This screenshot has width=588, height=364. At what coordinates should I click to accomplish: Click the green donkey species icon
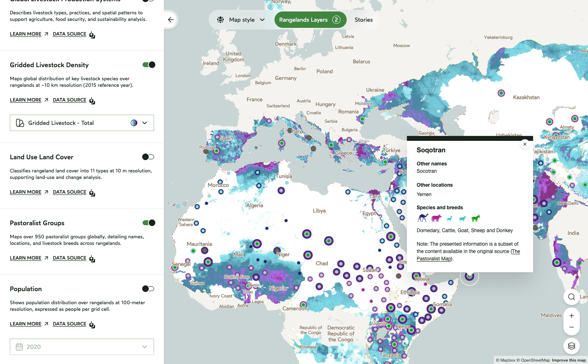click(476, 218)
